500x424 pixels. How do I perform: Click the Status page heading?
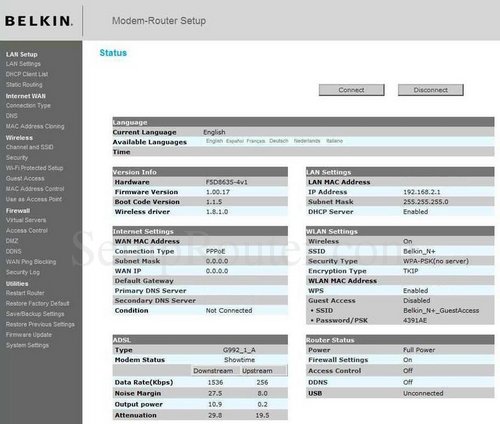click(x=113, y=53)
